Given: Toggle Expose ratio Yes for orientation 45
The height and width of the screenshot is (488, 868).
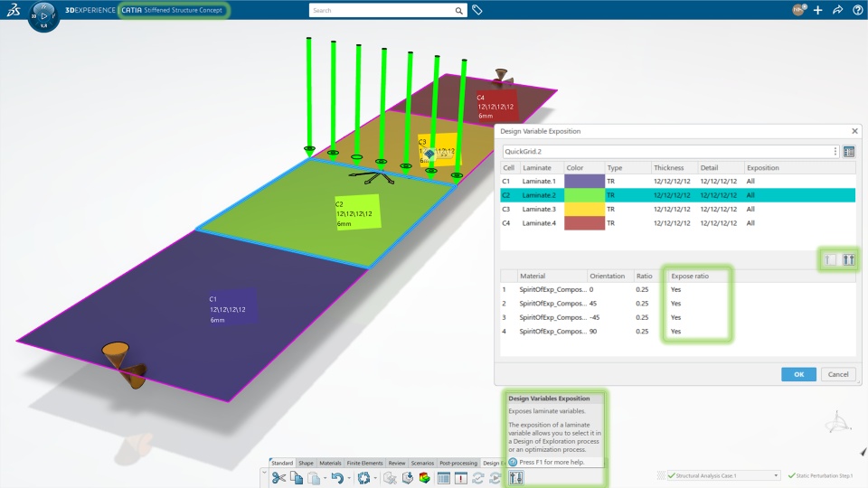Looking at the screenshot, I should coord(675,304).
